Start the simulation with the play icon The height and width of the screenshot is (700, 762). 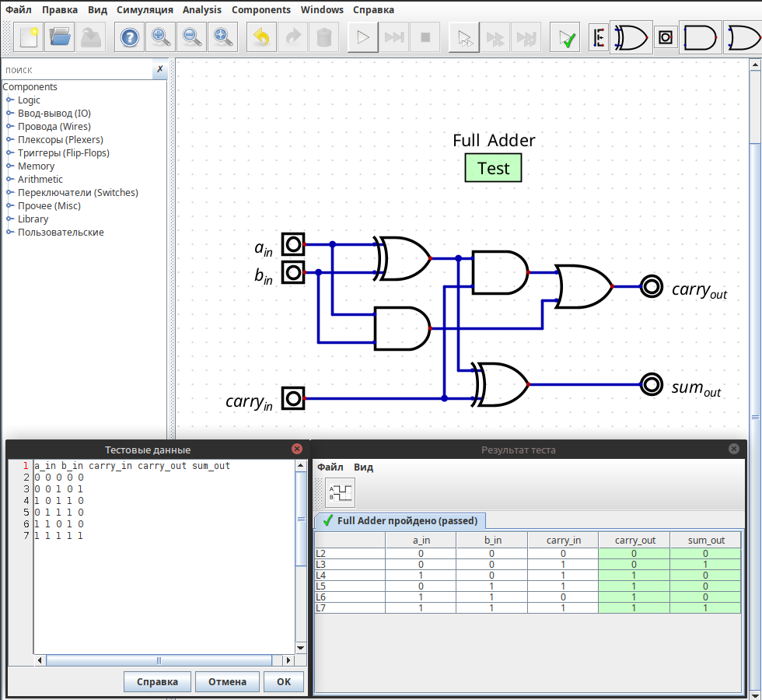pos(362,37)
